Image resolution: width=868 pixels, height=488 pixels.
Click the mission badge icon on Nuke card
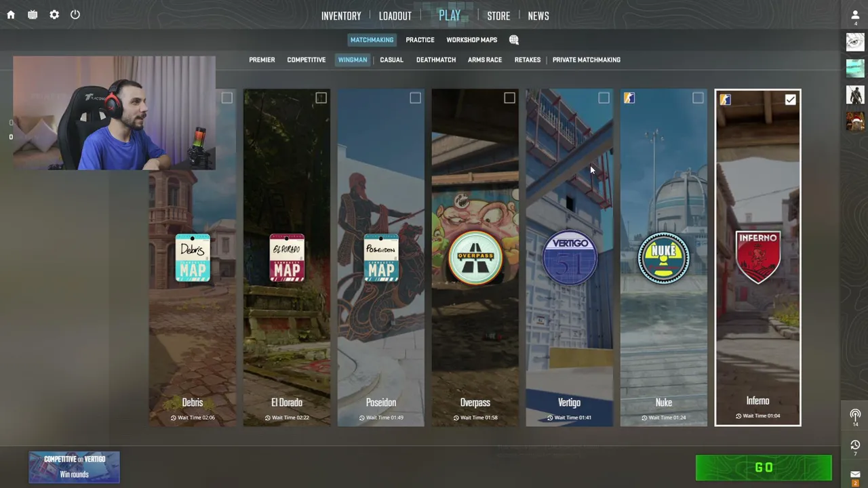(629, 99)
